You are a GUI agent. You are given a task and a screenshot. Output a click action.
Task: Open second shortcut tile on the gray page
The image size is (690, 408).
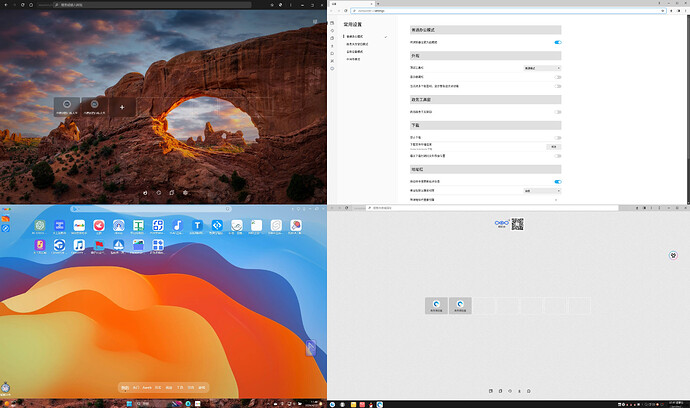tap(460, 305)
